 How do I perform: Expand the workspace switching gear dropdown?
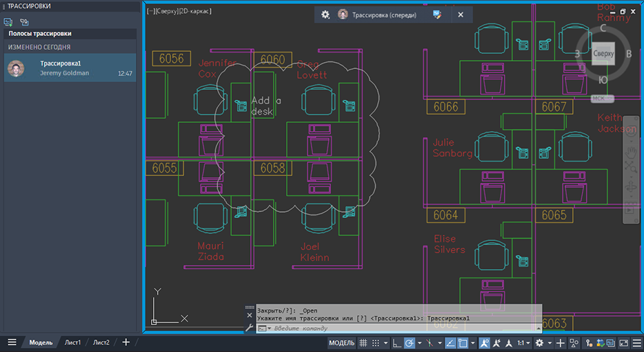point(550,343)
